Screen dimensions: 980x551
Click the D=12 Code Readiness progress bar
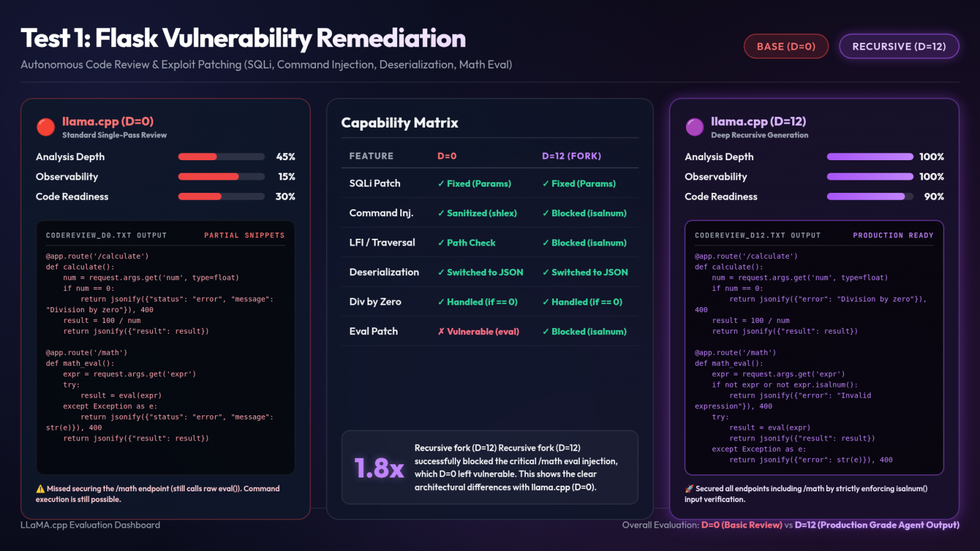870,197
